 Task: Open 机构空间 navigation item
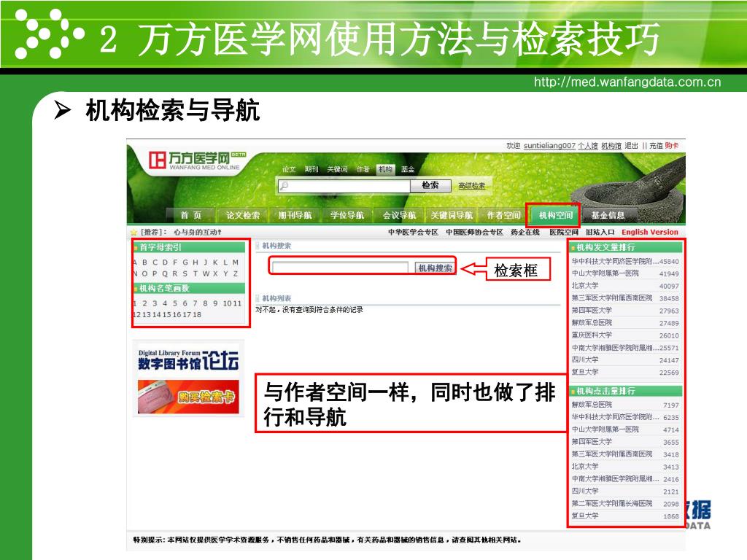point(555,215)
